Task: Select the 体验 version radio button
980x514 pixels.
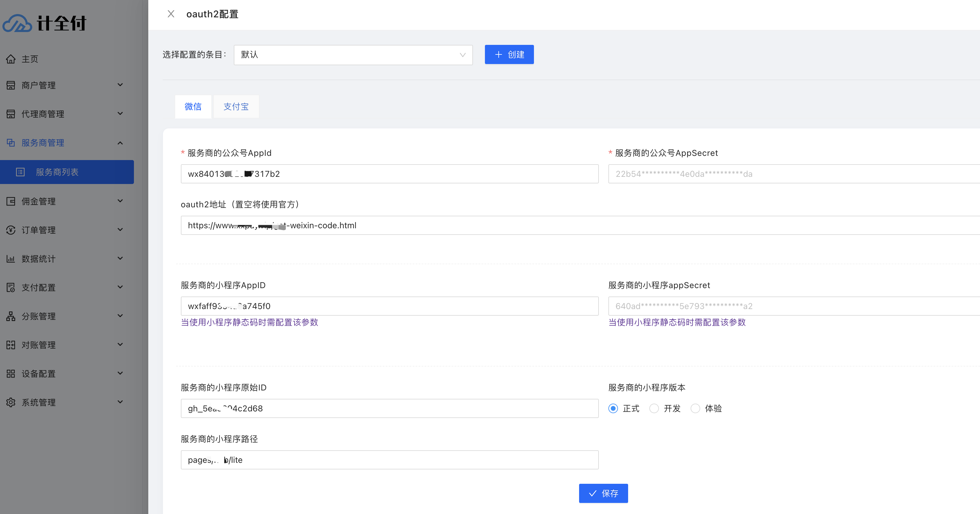Action: (x=695, y=408)
